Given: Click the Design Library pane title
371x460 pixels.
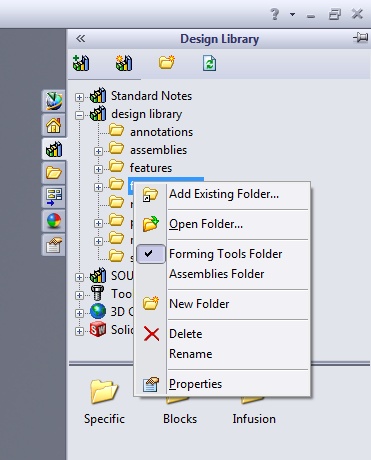Looking at the screenshot, I should tap(219, 39).
